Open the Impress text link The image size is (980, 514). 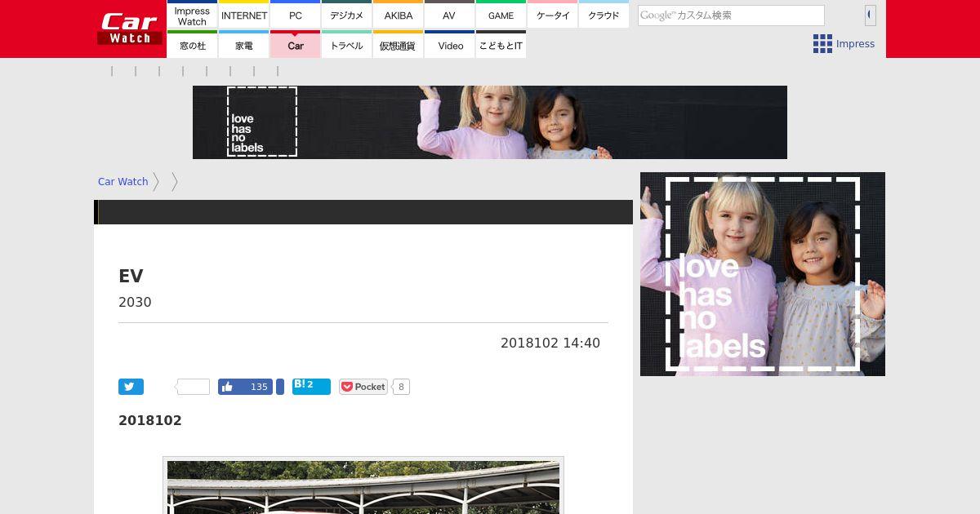coord(855,44)
